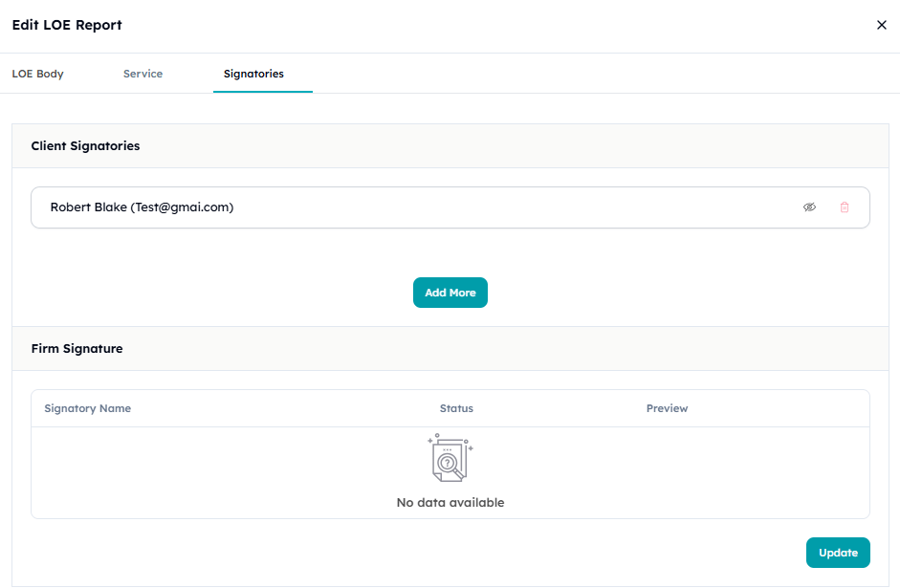Screen dimensions: 900x588
Task: Click the Status column header
Action: point(456,408)
